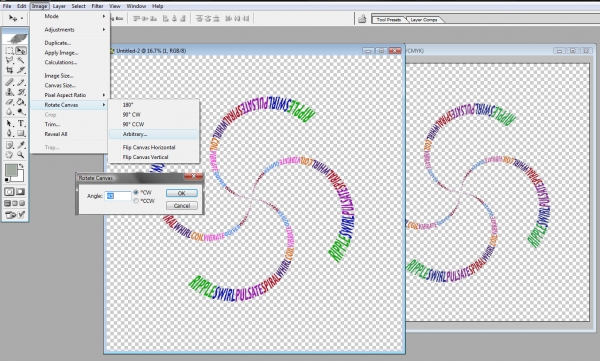Choose Full Screen with Menu Bar mode
The image size is (600, 361).
point(15,203)
